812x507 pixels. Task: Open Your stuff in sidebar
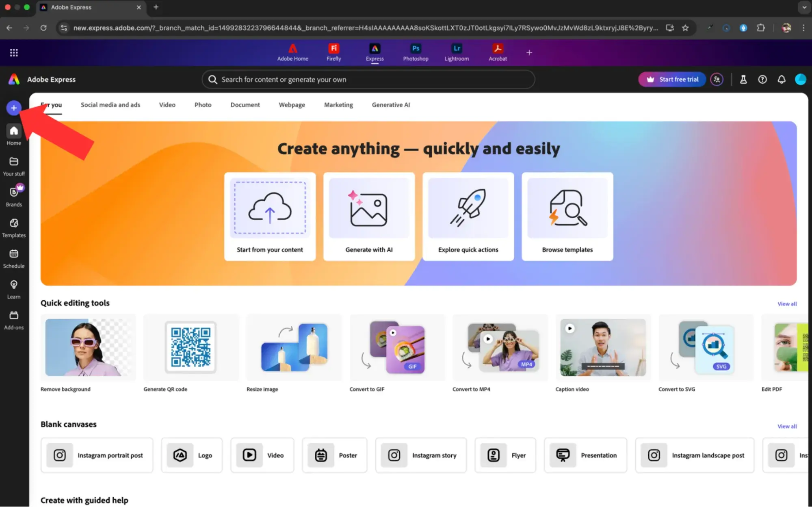[x=14, y=166]
